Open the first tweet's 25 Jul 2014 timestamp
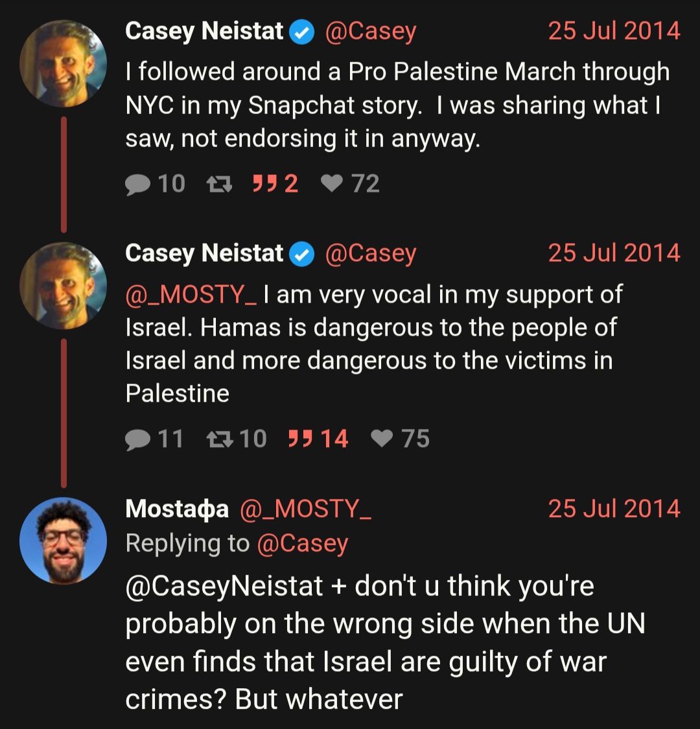This screenshot has height=729, width=700. pos(614,30)
